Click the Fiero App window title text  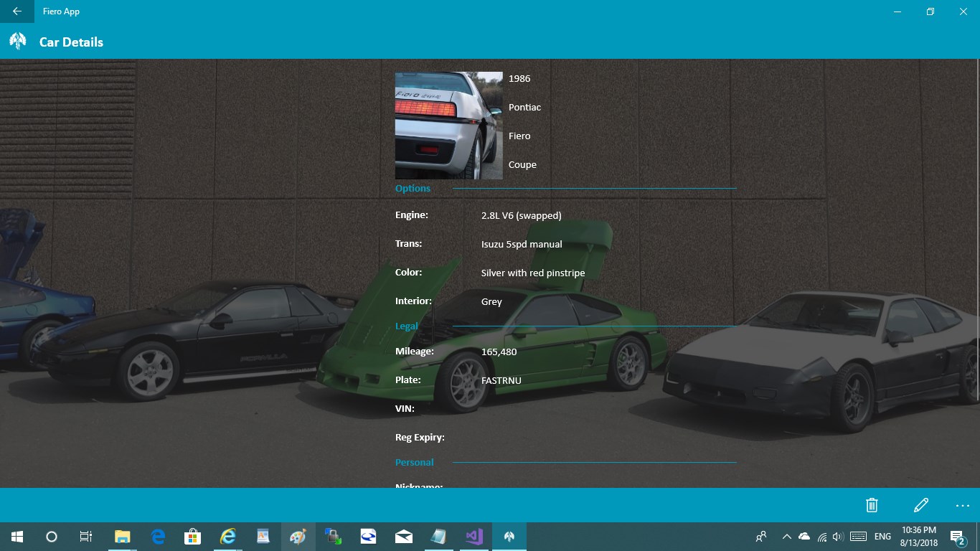[62, 11]
